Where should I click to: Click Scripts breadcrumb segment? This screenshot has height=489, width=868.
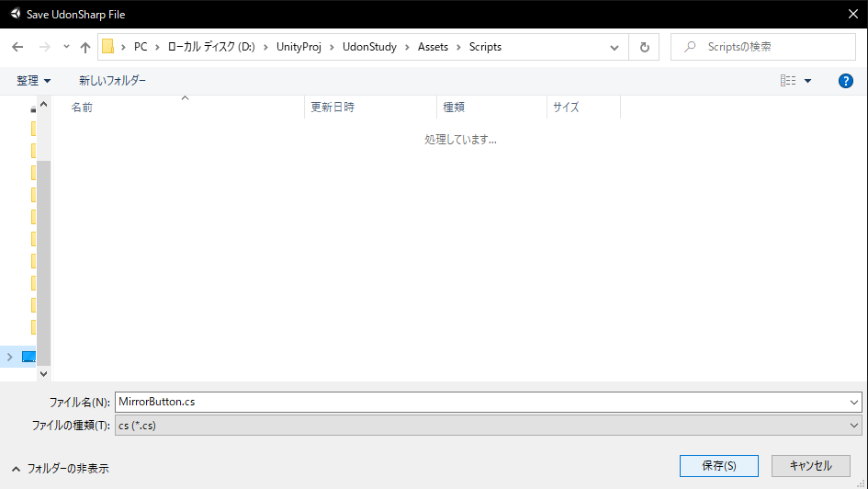pyautogui.click(x=485, y=47)
